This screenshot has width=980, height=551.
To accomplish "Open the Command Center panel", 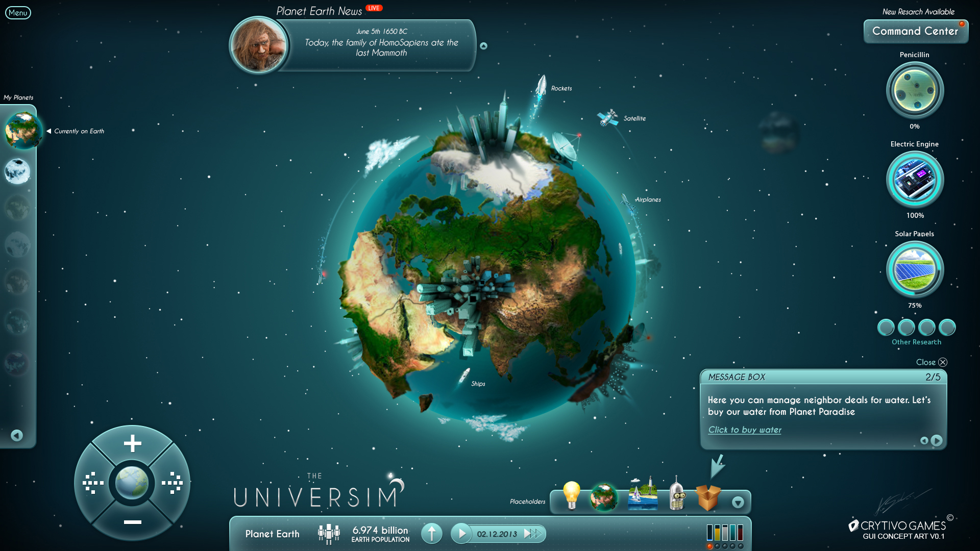I will coord(917,31).
